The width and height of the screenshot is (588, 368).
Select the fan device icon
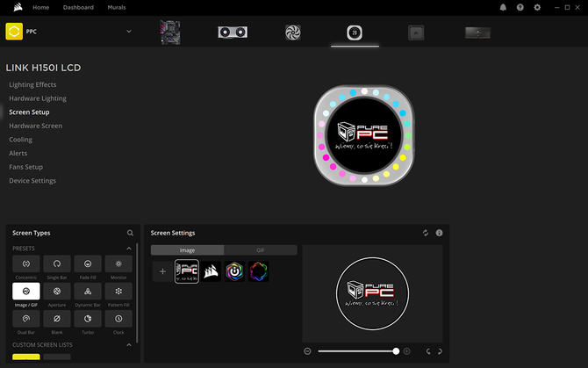tap(293, 32)
